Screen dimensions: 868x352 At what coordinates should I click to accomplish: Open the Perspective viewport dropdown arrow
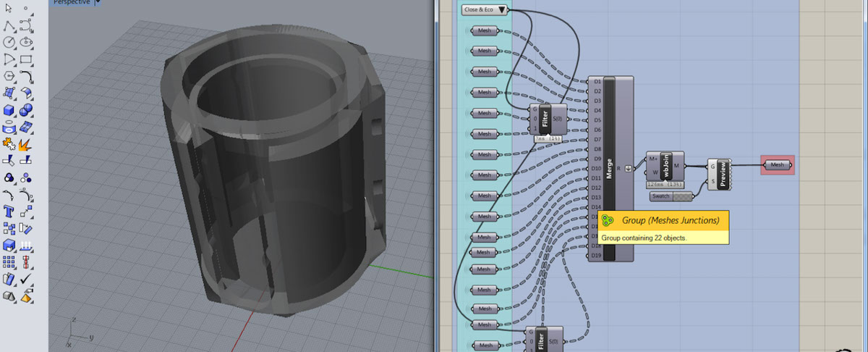(x=98, y=2)
